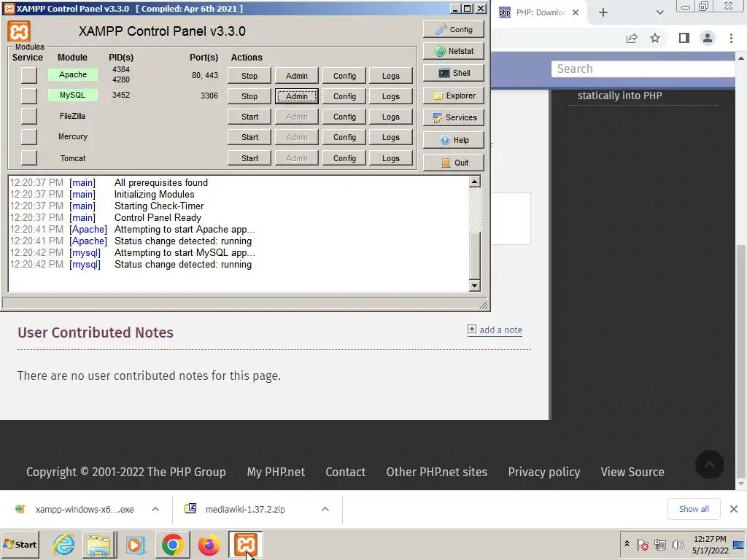This screenshot has width=747, height=560.
Task: View Tomcat Logs
Action: (x=391, y=158)
